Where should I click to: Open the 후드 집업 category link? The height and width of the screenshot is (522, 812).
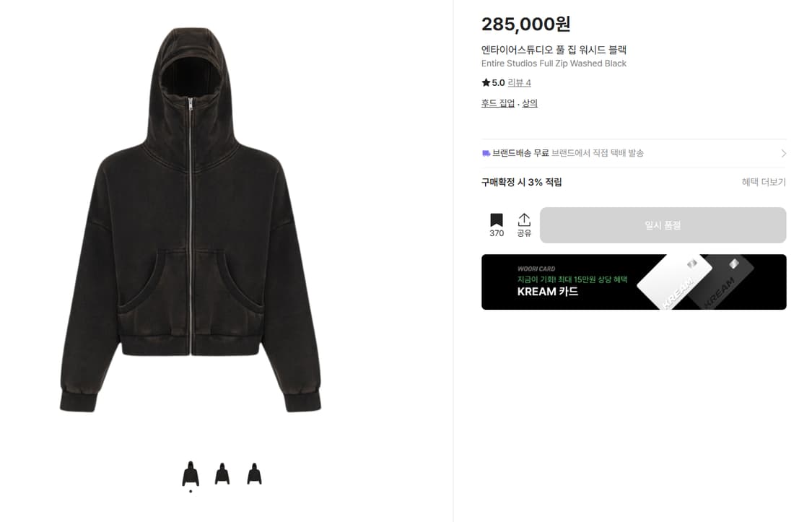point(497,103)
